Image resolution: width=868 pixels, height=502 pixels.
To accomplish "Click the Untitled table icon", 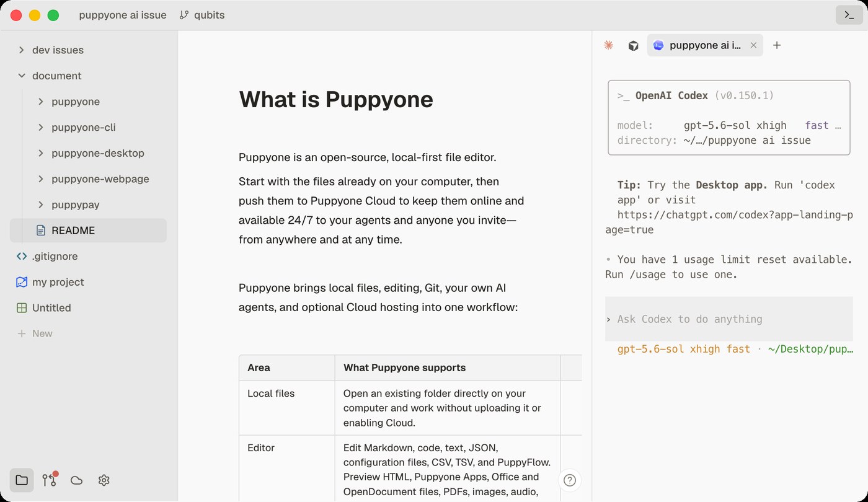I will 22,308.
